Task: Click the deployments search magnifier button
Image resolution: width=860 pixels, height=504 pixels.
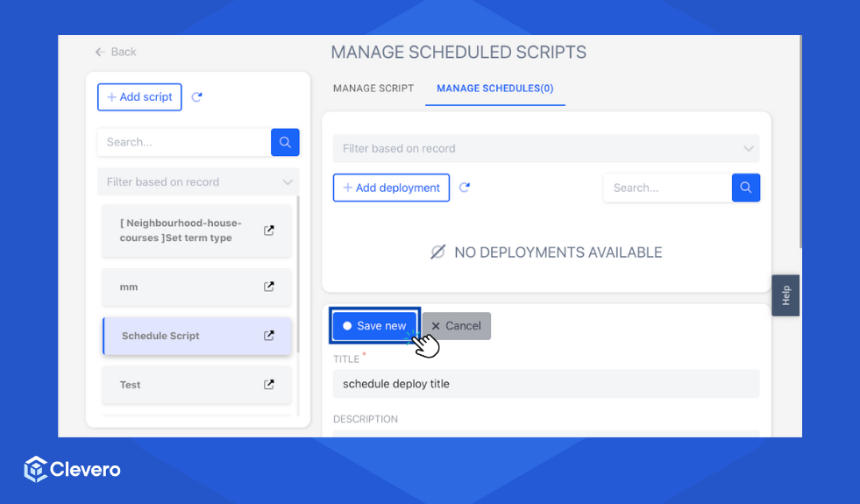Action: pyautogui.click(x=746, y=188)
